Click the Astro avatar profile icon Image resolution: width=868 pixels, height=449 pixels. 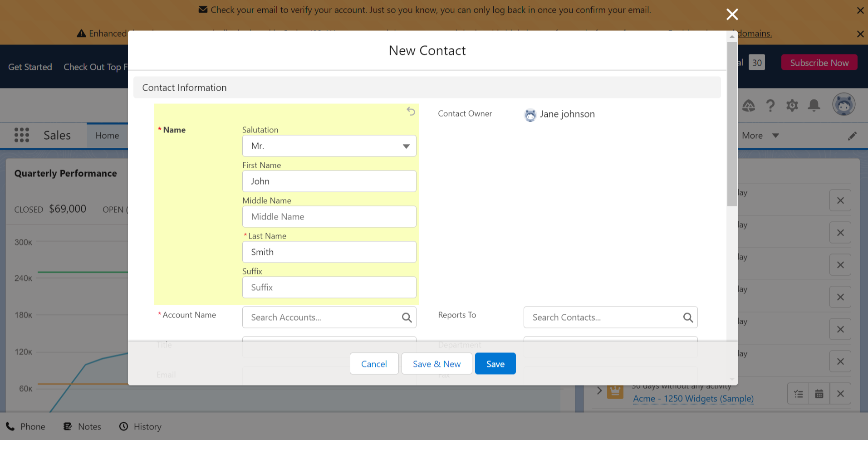[x=843, y=104]
